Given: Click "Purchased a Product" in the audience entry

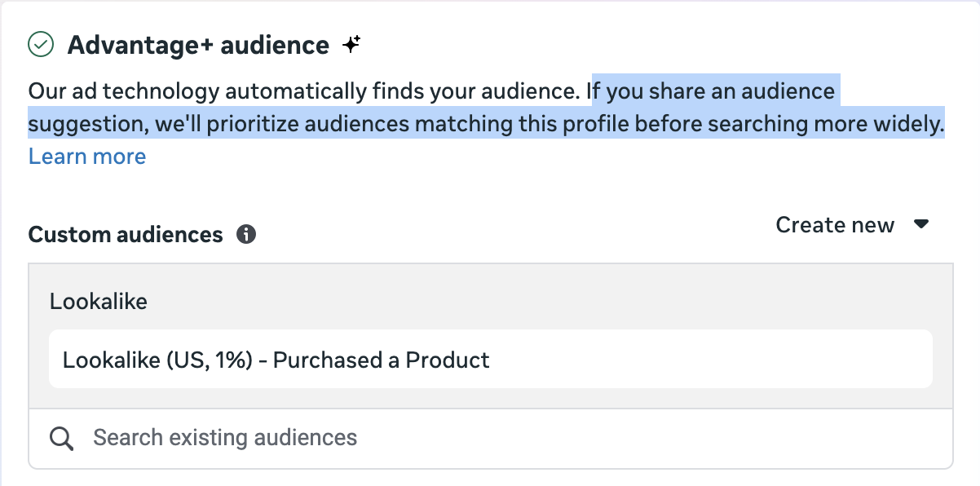Looking at the screenshot, I should pos(382,360).
